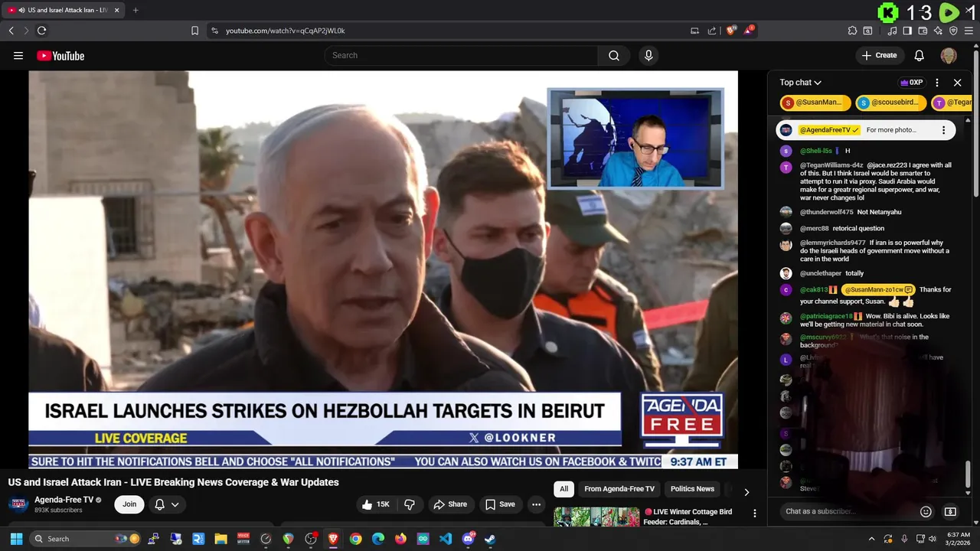Screen dimensions: 980x551
Task: Open LIVE Winter Cottage Bird Feeder thumbnail
Action: click(596, 517)
